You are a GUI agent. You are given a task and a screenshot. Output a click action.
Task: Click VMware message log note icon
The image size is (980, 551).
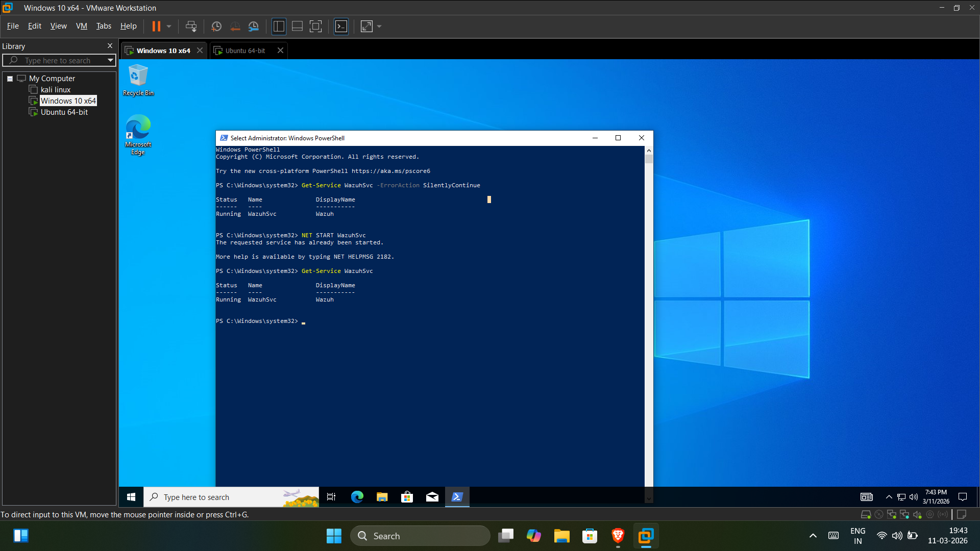coord(962,514)
